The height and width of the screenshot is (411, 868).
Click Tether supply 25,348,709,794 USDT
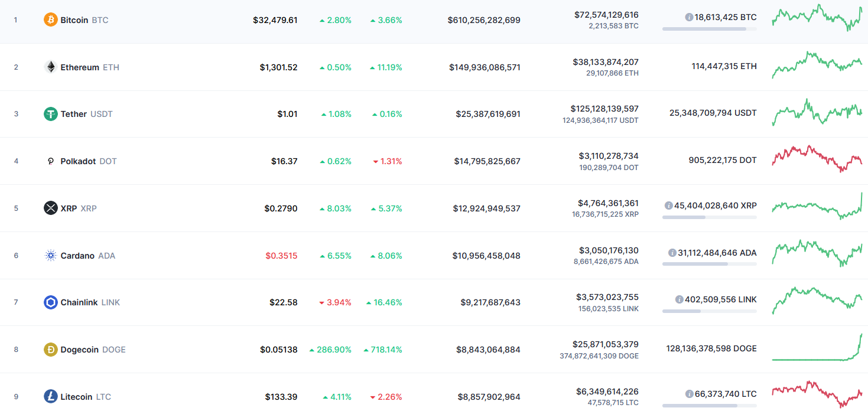[713, 113]
